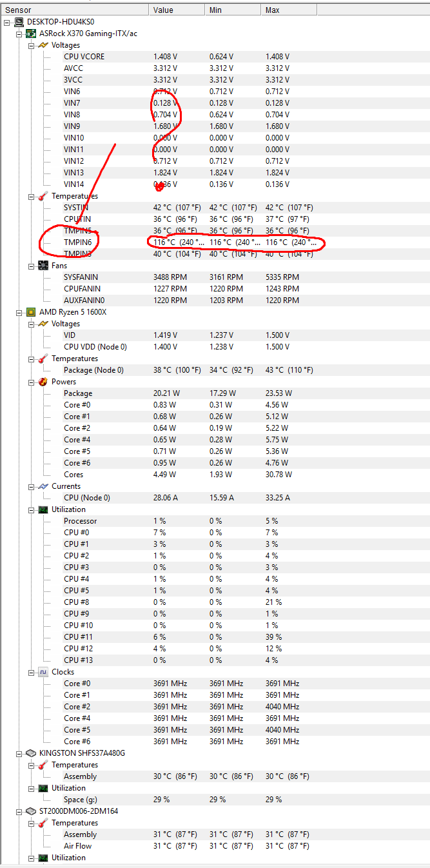Viewport: 430px width, 868px height.
Task: Click the Min column header
Action: 215,10
